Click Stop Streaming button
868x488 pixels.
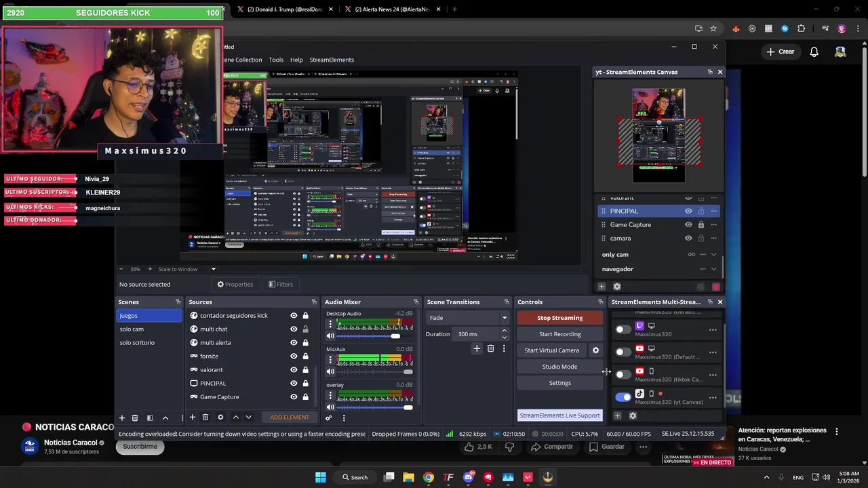point(560,318)
